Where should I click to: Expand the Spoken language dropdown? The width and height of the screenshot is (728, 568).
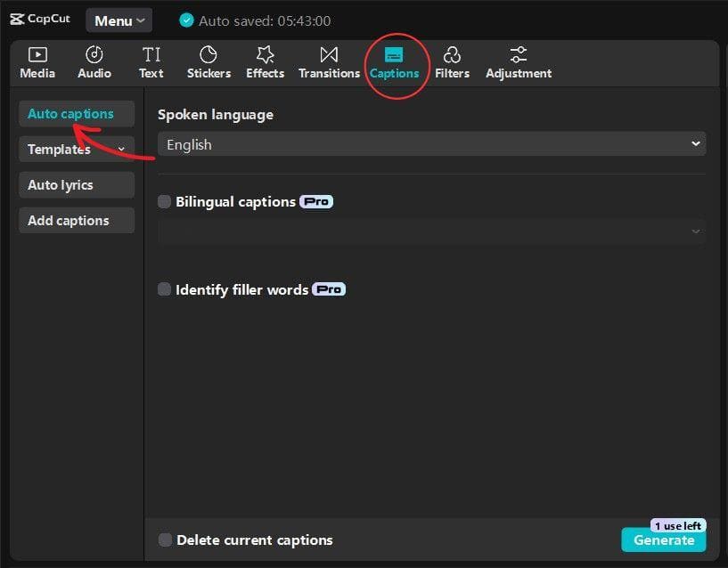coord(432,144)
